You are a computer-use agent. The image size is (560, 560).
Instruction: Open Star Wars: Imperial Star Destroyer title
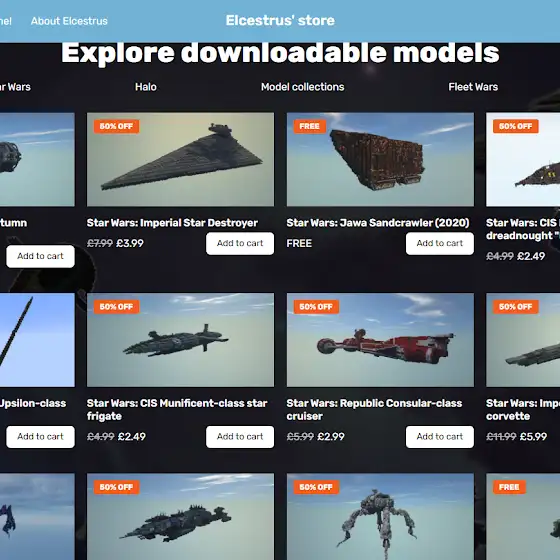[172, 223]
